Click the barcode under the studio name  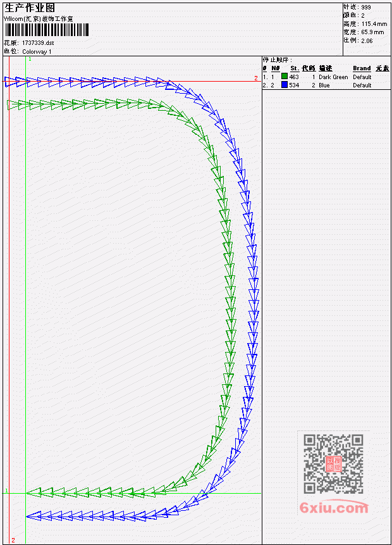click(47, 30)
